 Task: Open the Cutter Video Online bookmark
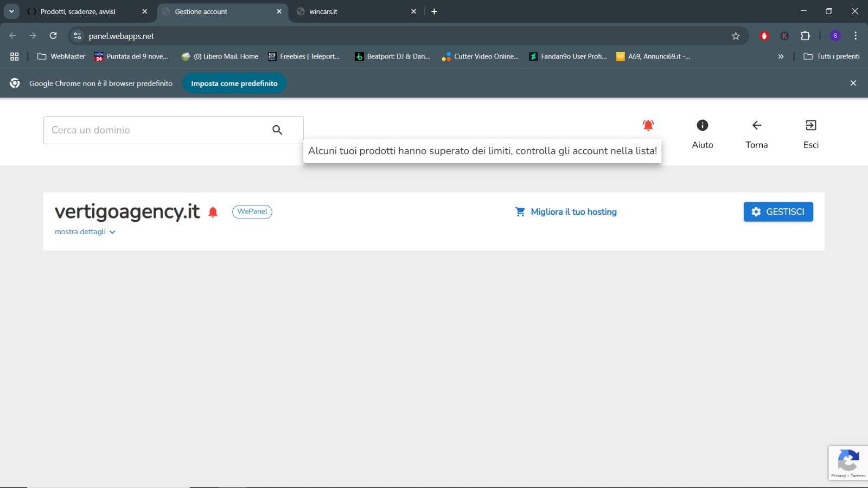point(480,56)
